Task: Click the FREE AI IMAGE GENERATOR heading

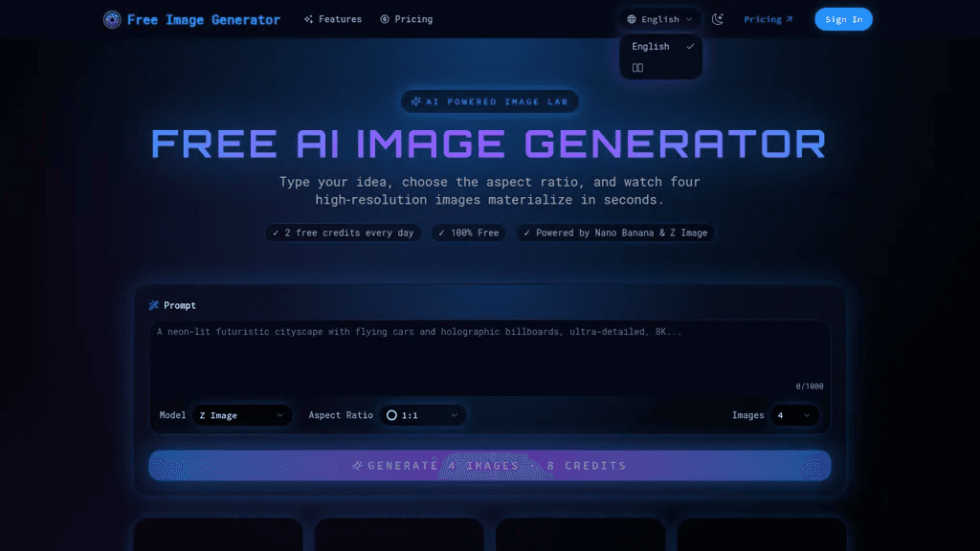Action: coord(489,143)
